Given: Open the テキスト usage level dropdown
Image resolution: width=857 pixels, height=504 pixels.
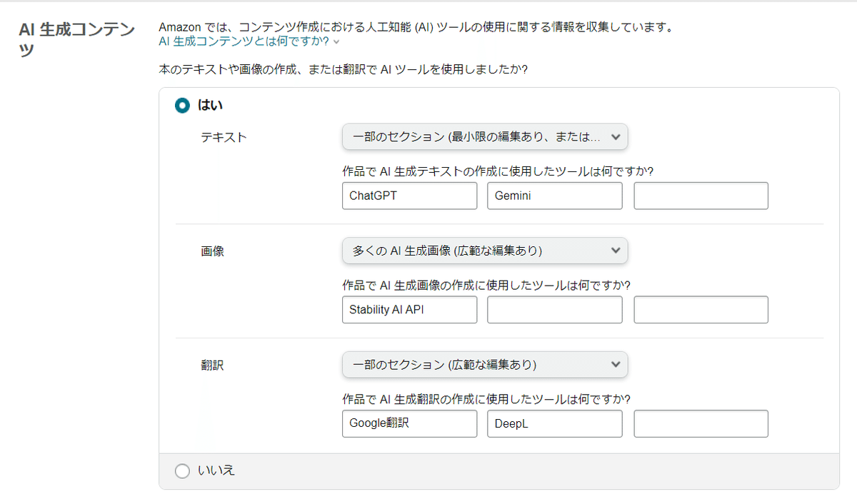Looking at the screenshot, I should pos(484,137).
